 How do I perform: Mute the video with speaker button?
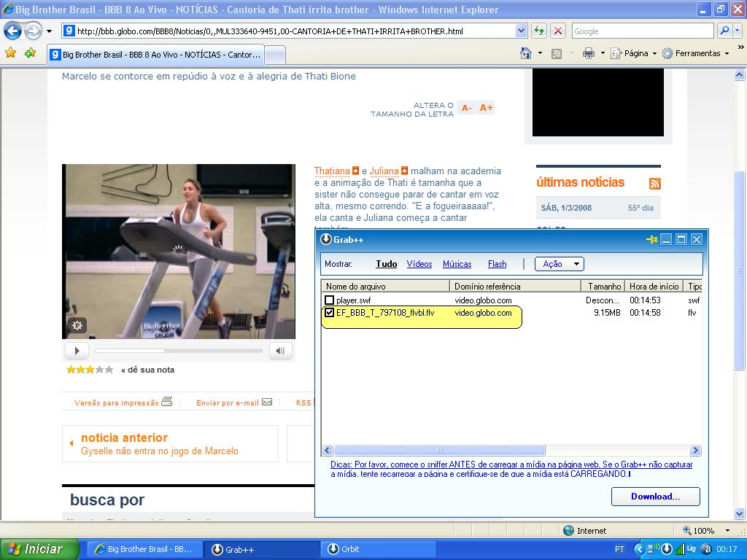tap(280, 351)
